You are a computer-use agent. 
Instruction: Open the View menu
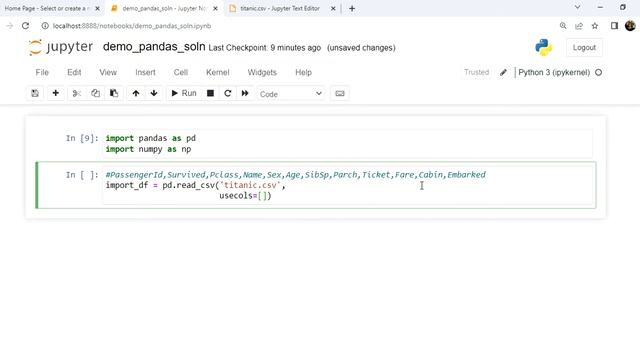tap(108, 72)
